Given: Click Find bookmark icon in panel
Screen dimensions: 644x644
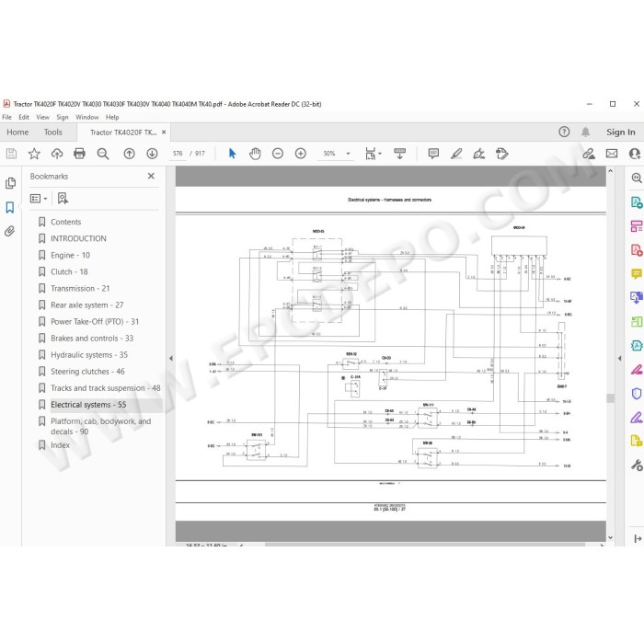Looking at the screenshot, I should (x=63, y=199).
